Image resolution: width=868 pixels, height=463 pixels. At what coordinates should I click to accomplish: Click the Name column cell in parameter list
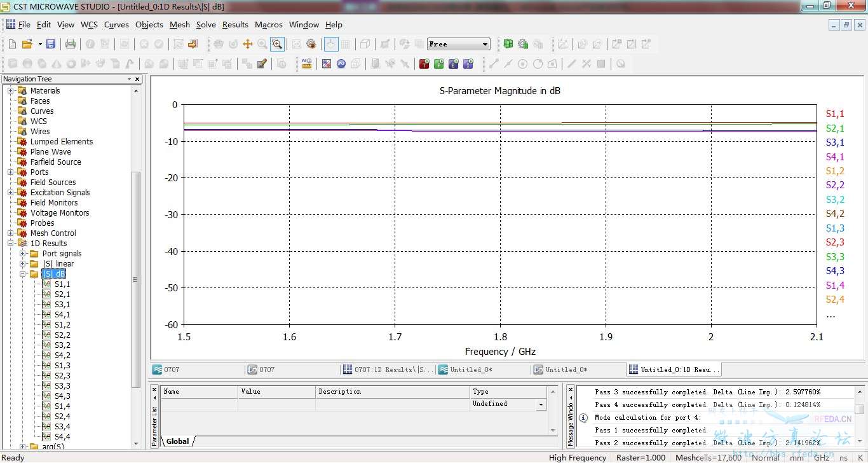pos(200,404)
